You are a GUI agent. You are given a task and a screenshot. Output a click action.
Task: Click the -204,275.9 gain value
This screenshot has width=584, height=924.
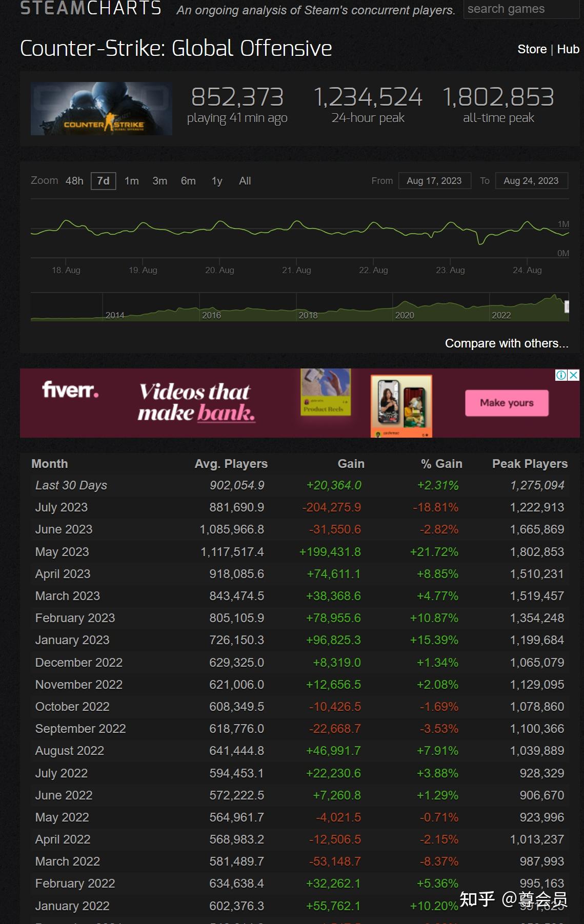point(332,507)
